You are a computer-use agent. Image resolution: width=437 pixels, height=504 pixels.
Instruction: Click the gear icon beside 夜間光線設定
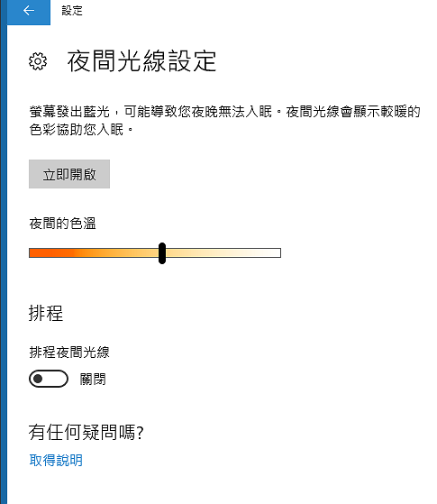(x=38, y=61)
